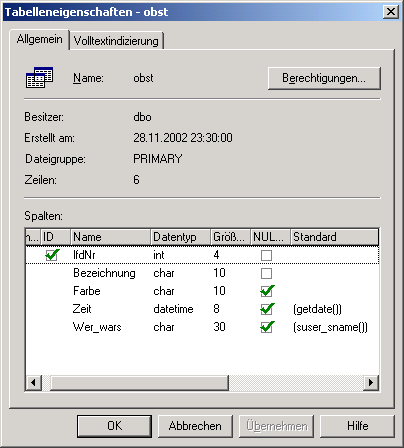Switch to the Volltextindizierung tab
The width and height of the screenshot is (404, 448).
116,41
